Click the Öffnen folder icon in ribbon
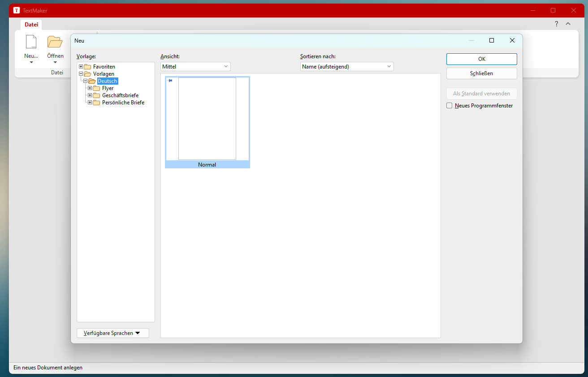 (55, 42)
